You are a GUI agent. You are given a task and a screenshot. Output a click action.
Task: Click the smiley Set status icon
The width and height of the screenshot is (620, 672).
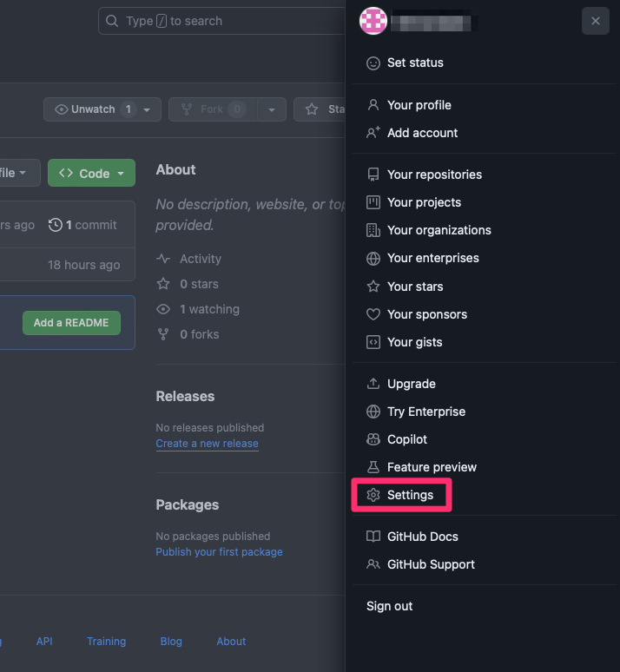[373, 63]
